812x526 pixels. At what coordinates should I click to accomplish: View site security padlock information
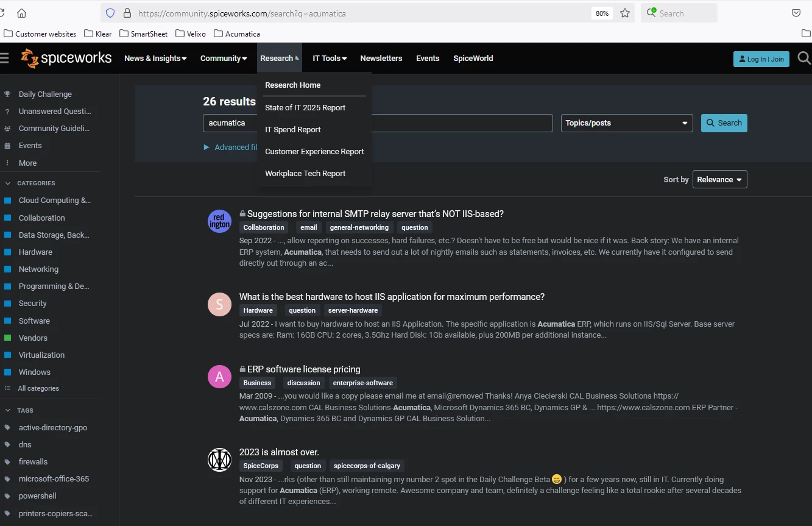[x=127, y=13]
